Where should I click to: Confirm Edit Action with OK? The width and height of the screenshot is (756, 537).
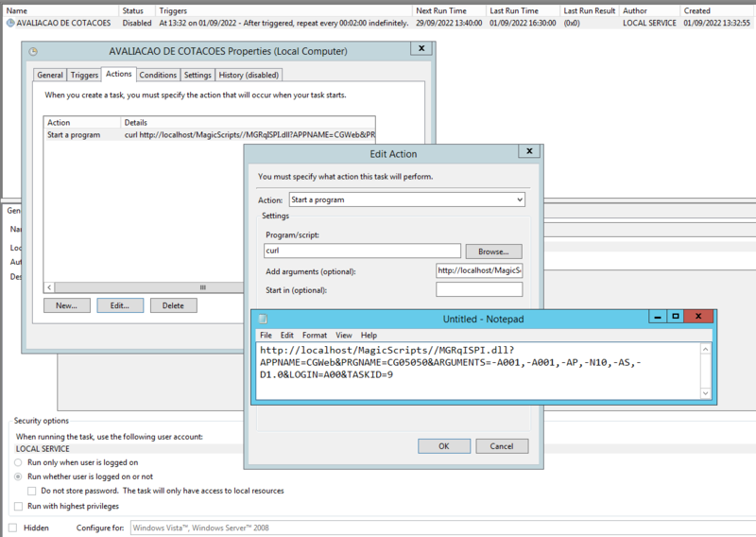[x=444, y=446]
